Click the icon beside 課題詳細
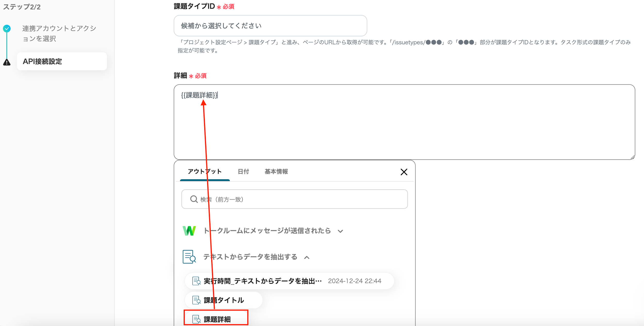 (x=196, y=319)
